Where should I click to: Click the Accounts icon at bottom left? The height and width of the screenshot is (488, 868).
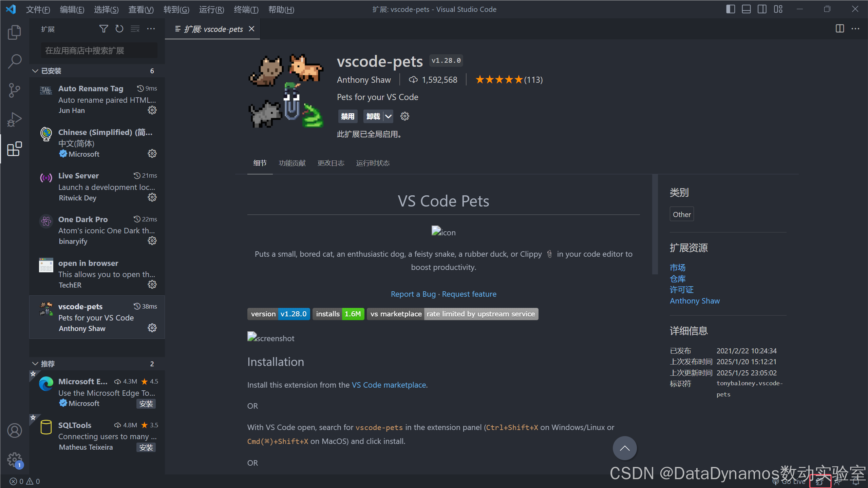click(x=14, y=430)
